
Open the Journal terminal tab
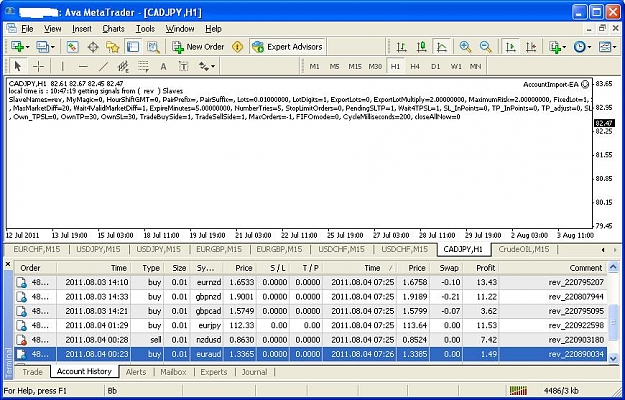click(x=254, y=372)
